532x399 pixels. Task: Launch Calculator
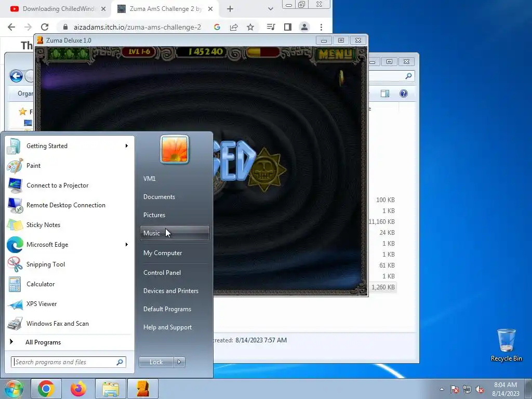pos(70,284)
